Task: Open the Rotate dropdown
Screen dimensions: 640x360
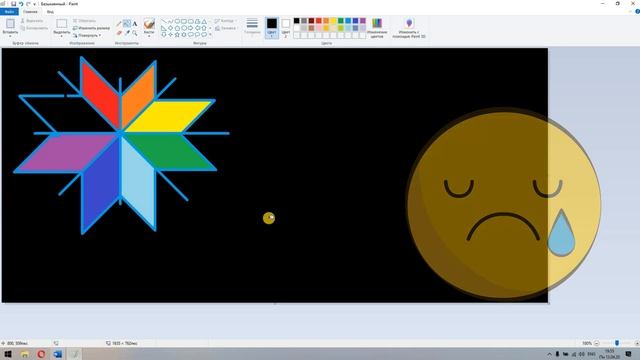Action: click(87, 36)
